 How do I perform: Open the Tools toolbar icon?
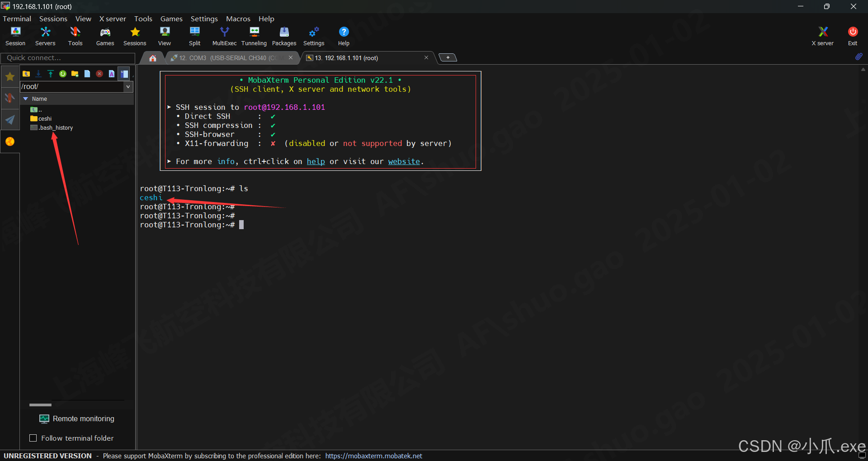75,36
